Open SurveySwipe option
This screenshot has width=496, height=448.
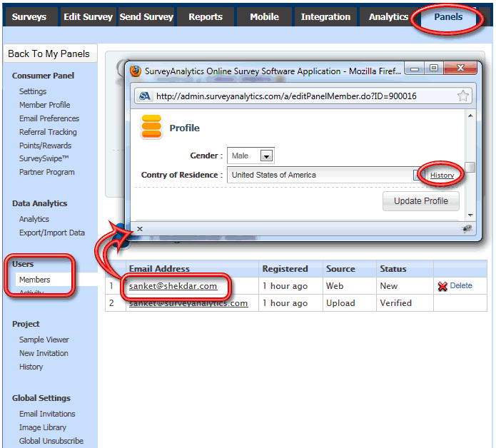tap(44, 158)
